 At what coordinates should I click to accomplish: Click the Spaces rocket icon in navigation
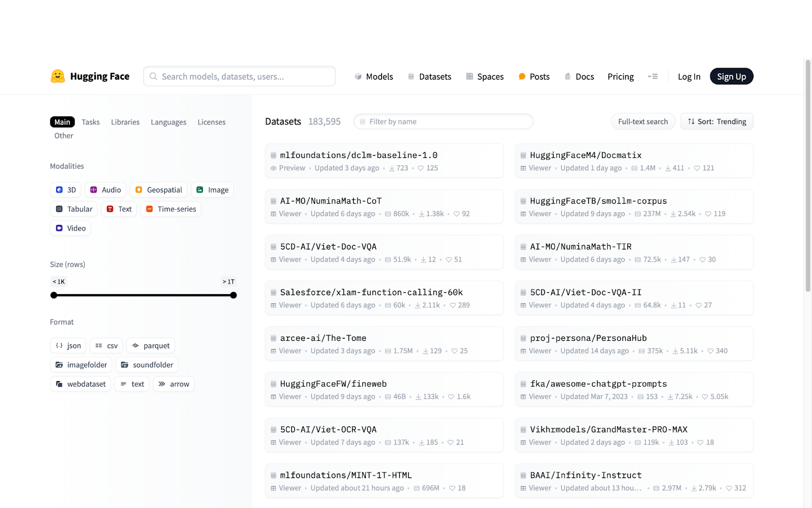coord(468,76)
